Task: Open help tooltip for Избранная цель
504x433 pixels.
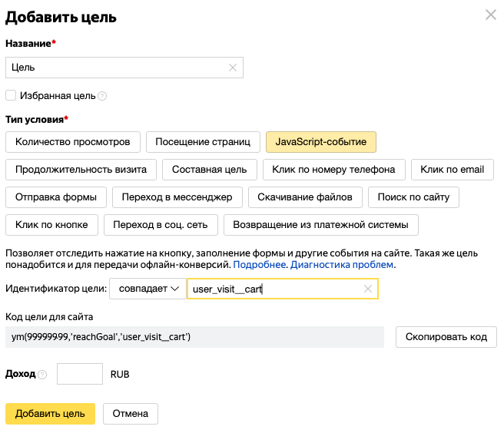Action: [x=102, y=96]
